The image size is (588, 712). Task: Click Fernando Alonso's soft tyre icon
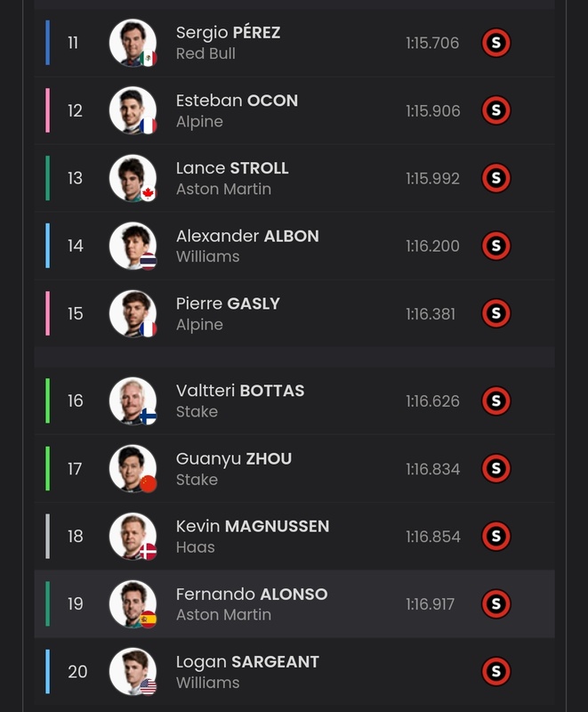click(495, 603)
